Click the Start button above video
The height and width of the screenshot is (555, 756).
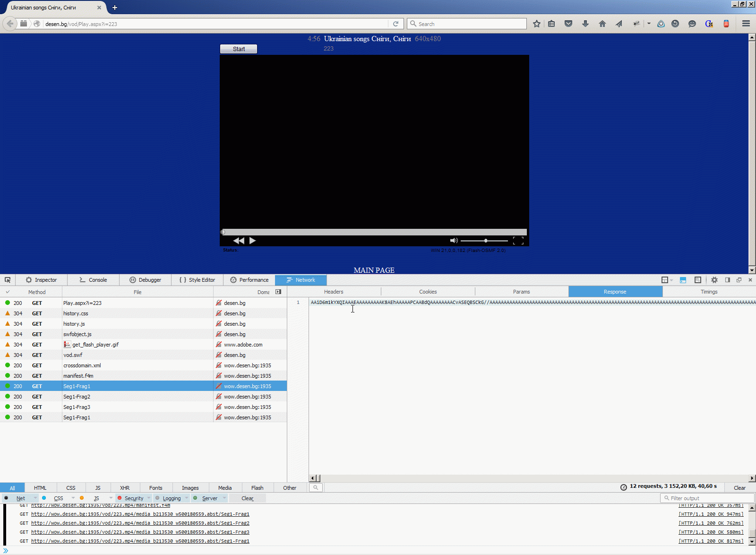tap(239, 49)
